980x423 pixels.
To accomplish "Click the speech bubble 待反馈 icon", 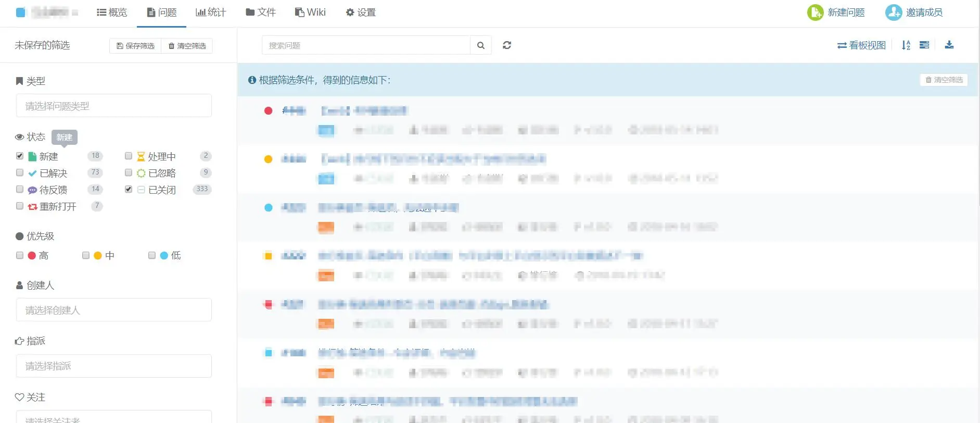I will (32, 190).
